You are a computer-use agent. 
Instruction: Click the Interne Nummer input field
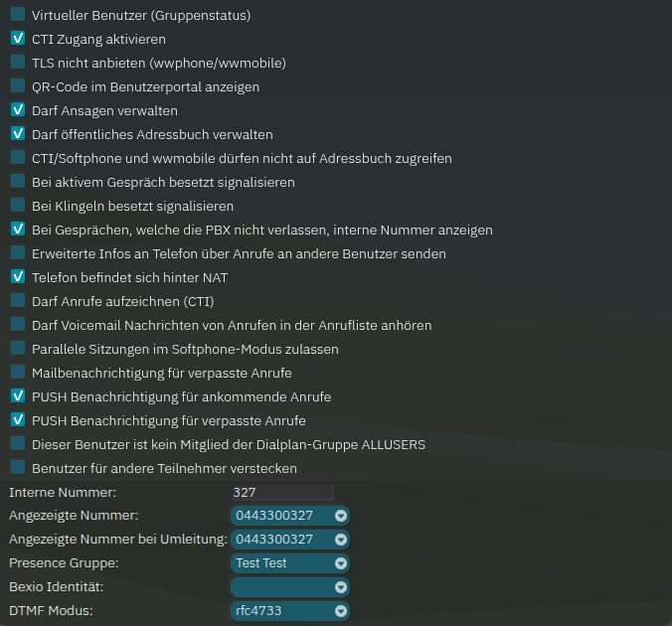[281, 492]
